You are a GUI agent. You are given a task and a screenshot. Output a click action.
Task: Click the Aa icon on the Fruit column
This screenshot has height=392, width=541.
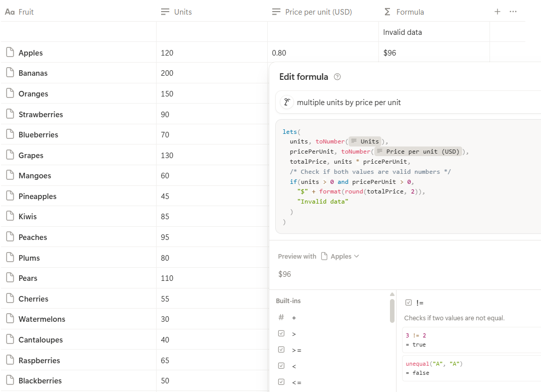(9, 12)
